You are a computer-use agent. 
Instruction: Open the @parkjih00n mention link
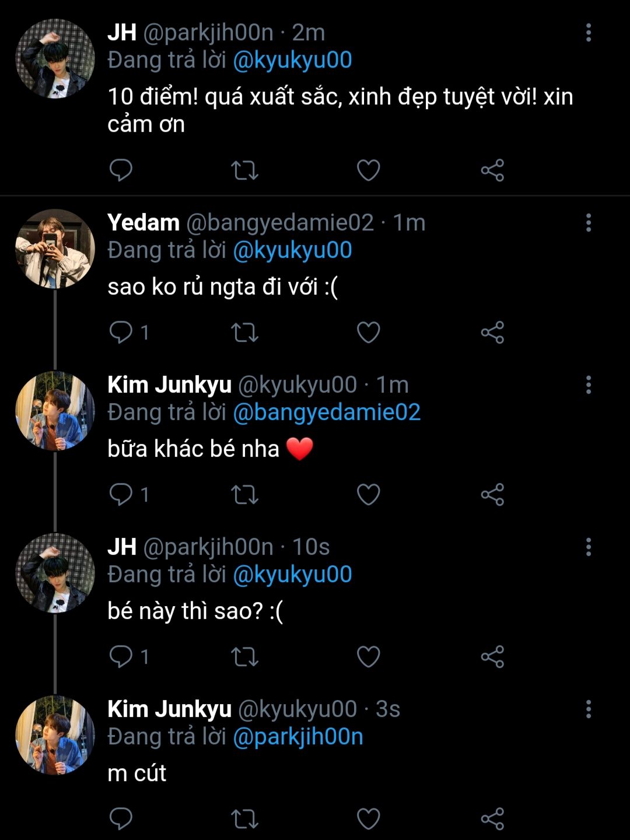[298, 737]
